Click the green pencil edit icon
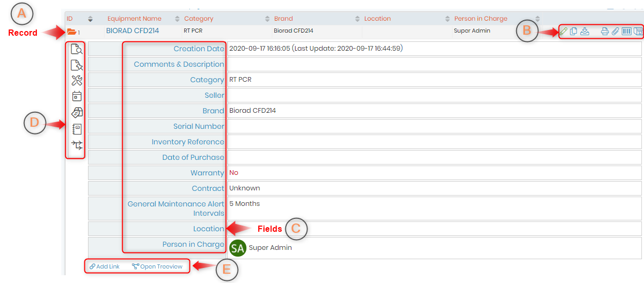The height and width of the screenshot is (283, 644). point(564,31)
